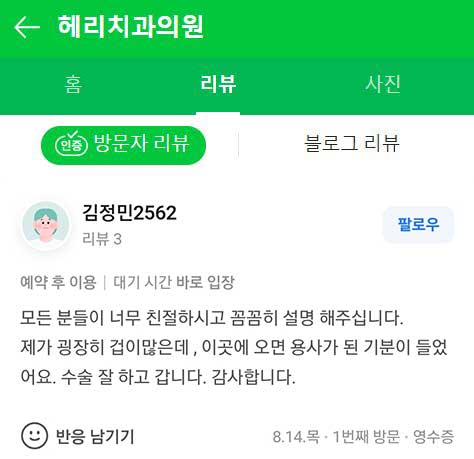Click the 8.14.목 visit date
474x459 pixels.
click(x=296, y=436)
